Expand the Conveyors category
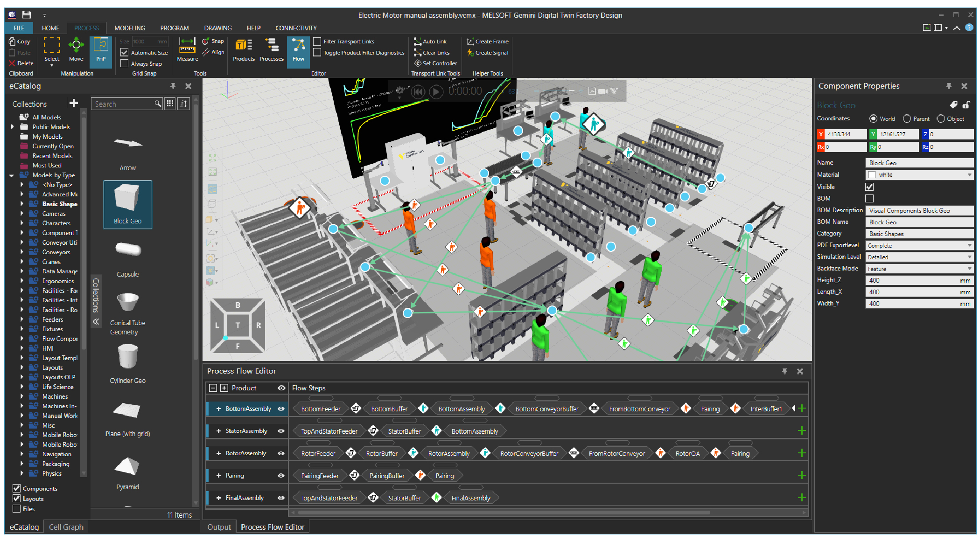 click(x=21, y=252)
